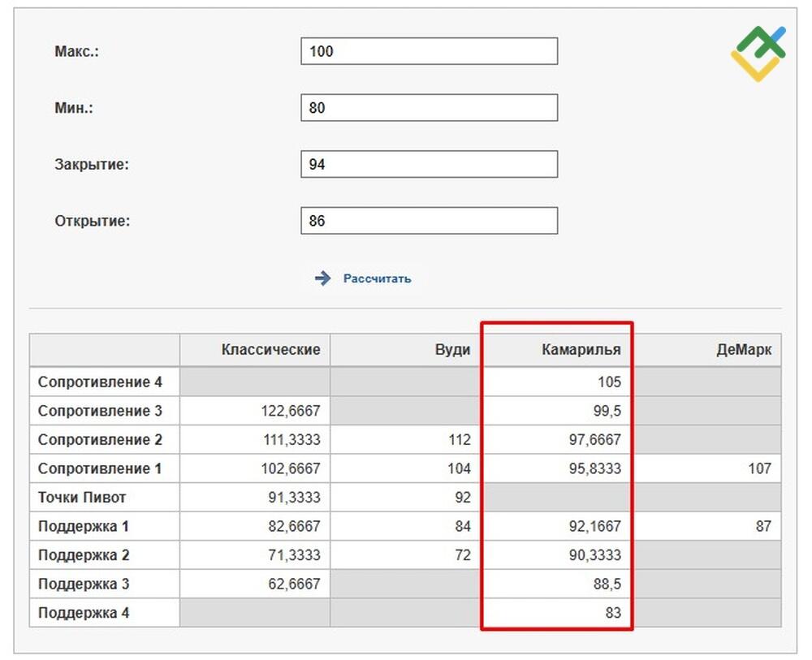Click the Классические column header
Viewport: 812px width, 660px height.
tap(270, 350)
